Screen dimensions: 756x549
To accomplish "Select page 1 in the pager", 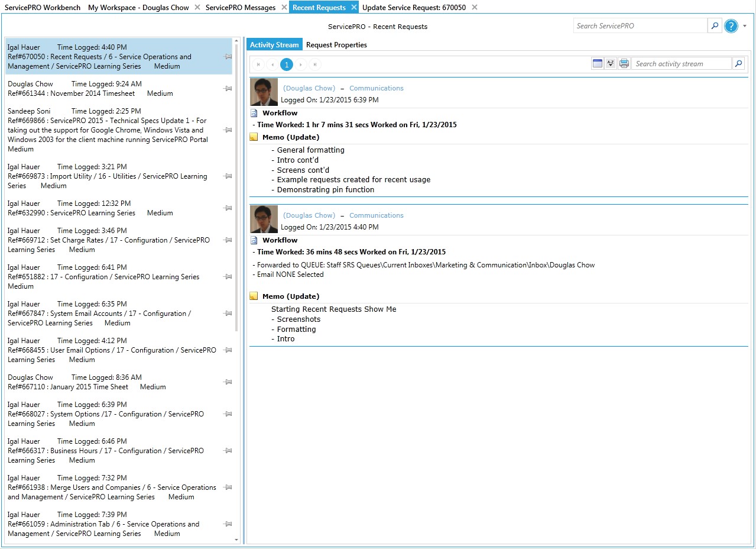I will [287, 64].
